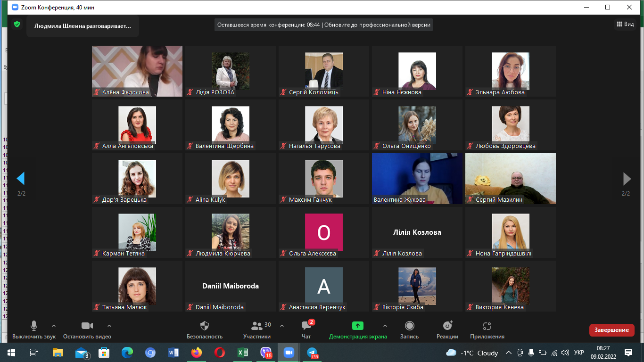Switch the УКР keyboard language indicator
Image resolution: width=644 pixels, height=362 pixels.
click(x=579, y=353)
